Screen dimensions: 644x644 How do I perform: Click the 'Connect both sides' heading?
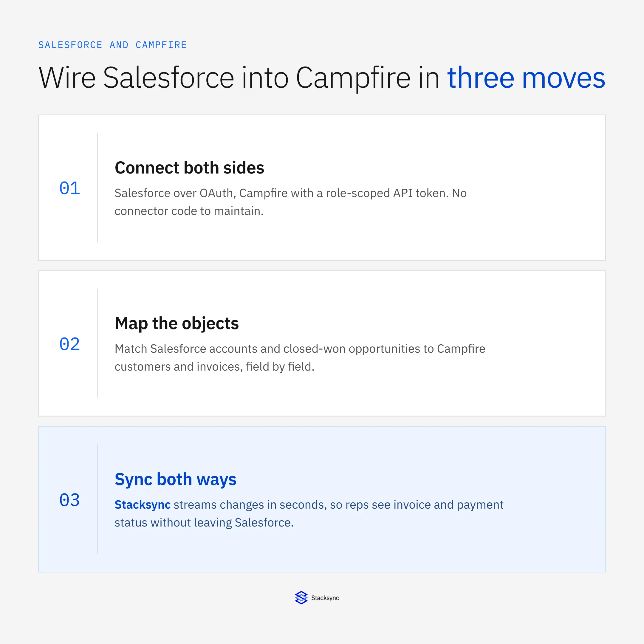tap(189, 167)
